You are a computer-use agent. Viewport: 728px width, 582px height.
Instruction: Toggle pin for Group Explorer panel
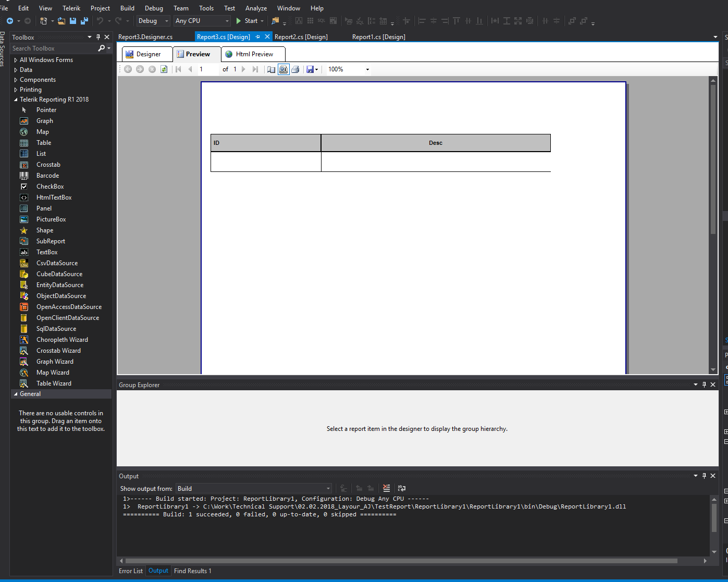[x=704, y=385]
